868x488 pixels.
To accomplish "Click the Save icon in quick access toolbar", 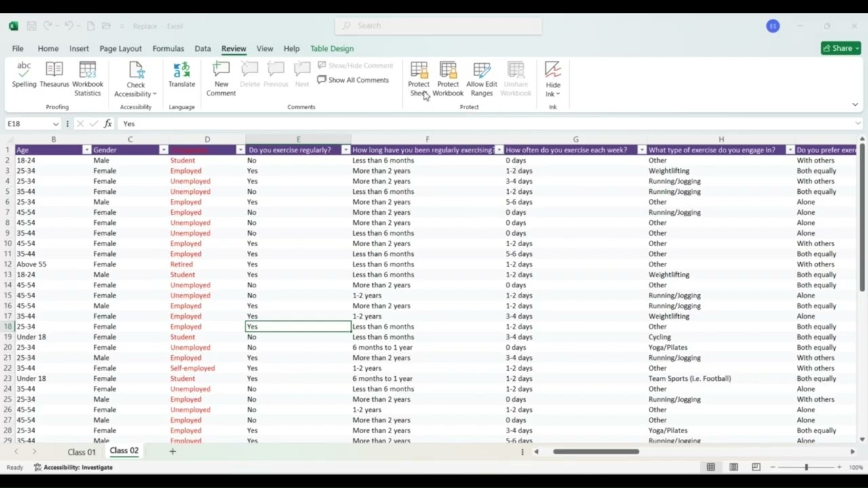I will click(x=31, y=26).
